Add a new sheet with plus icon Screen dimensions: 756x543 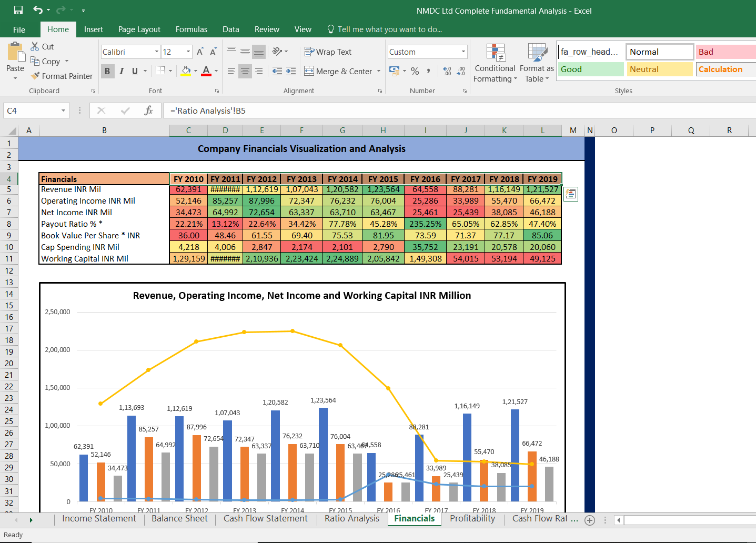click(x=590, y=520)
